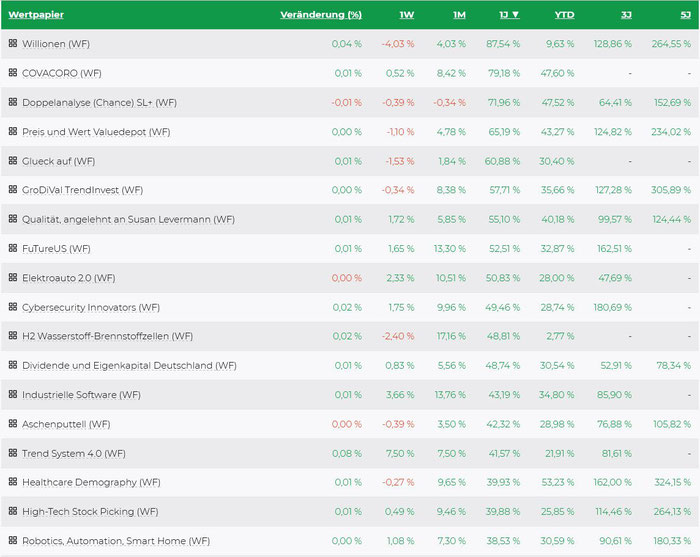Select the 78,34 % 5J value

674,366
